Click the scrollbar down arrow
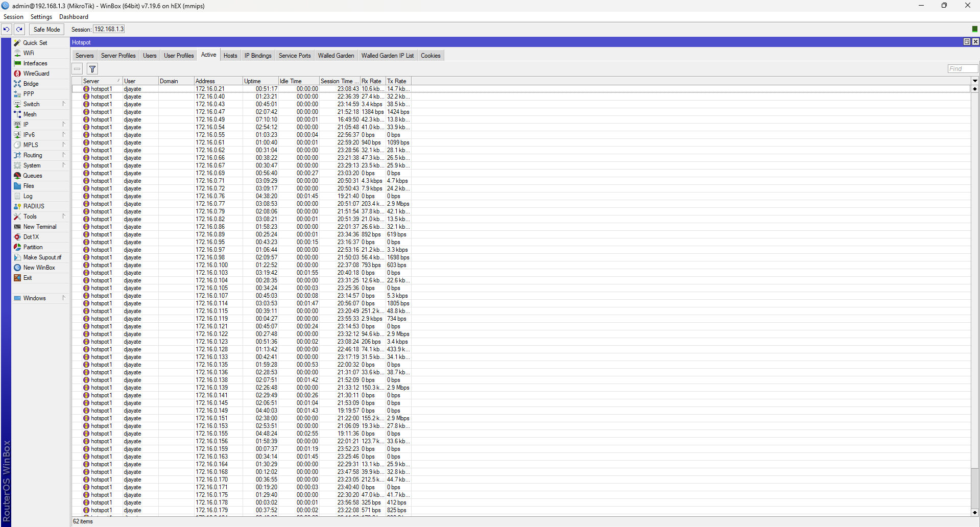The height and width of the screenshot is (527, 980). click(974, 512)
